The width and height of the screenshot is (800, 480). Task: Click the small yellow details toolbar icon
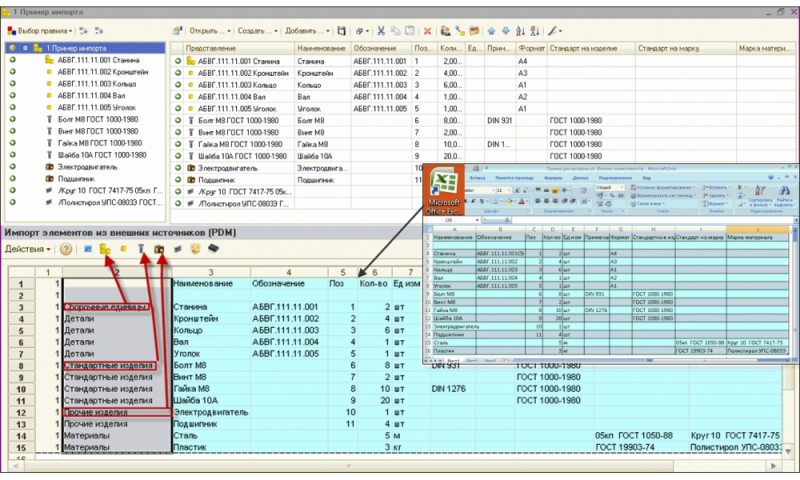point(123,249)
